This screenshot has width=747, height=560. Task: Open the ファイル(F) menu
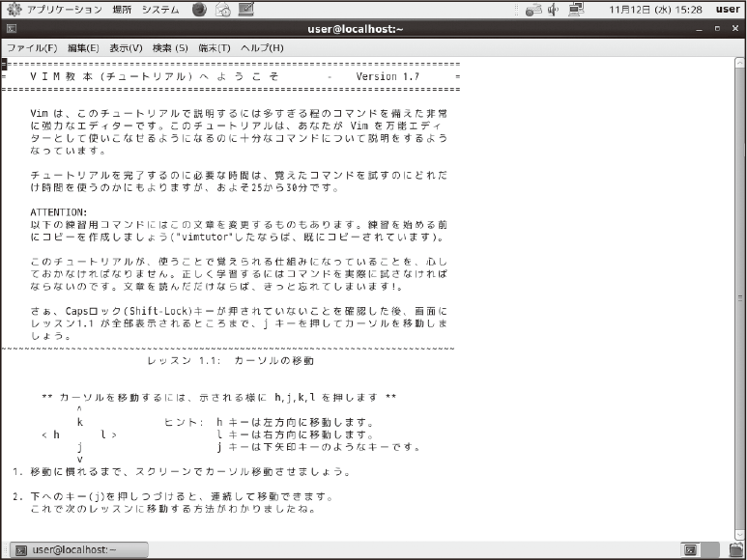pos(32,47)
